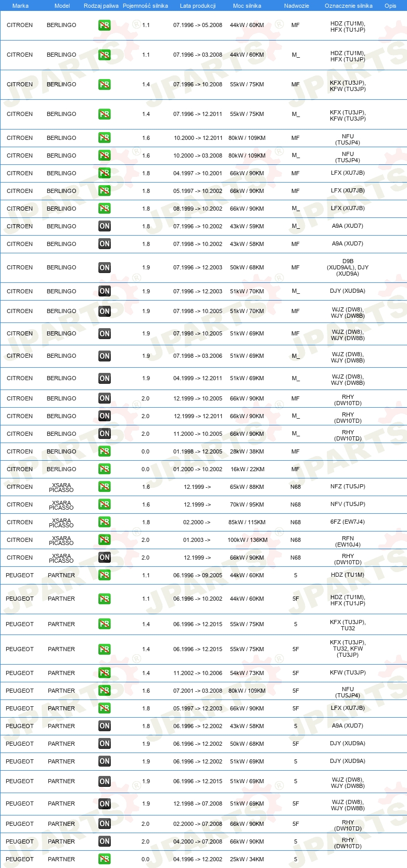Click ON diesel icon for Berlingo 07.1998 -> 10.2002
This screenshot has width=407, height=868.
[105, 244]
